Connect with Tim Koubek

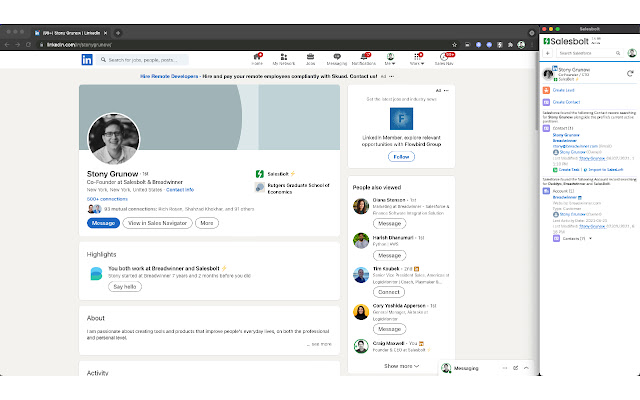(x=389, y=292)
